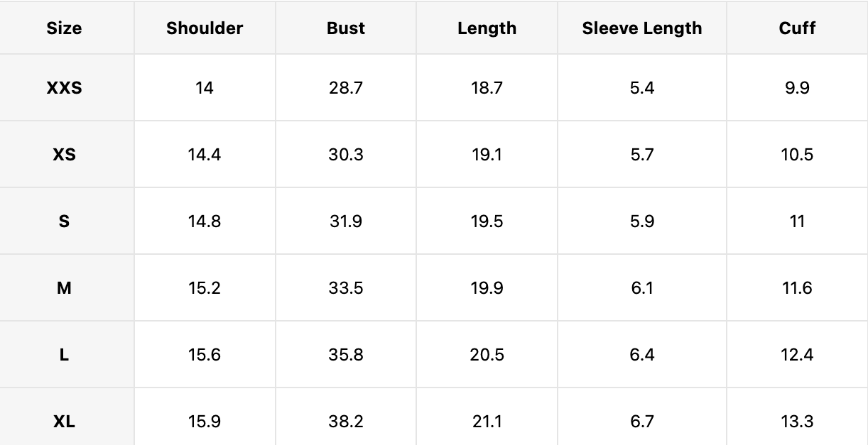
Task: Click the S length value 19.5
Action: [487, 221]
